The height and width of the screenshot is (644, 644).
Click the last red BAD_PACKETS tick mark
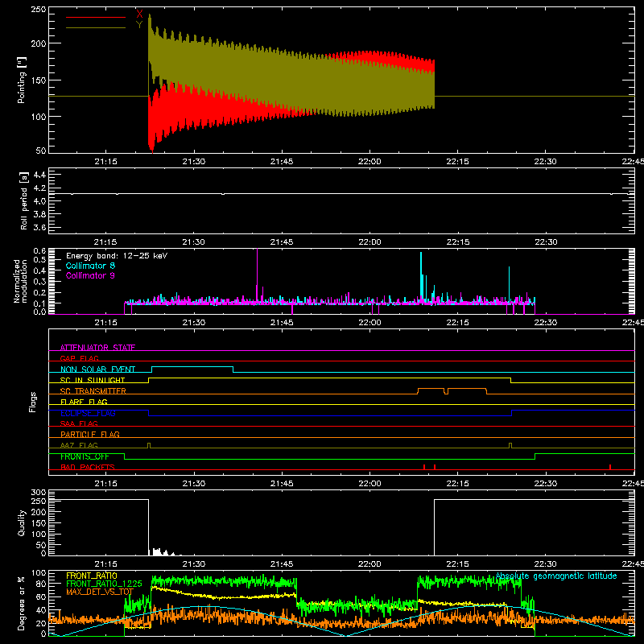click(610, 467)
